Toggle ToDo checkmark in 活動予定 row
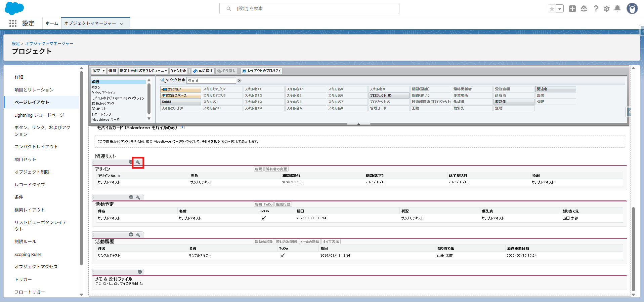Screen dimensions: 644x302 pos(264,218)
